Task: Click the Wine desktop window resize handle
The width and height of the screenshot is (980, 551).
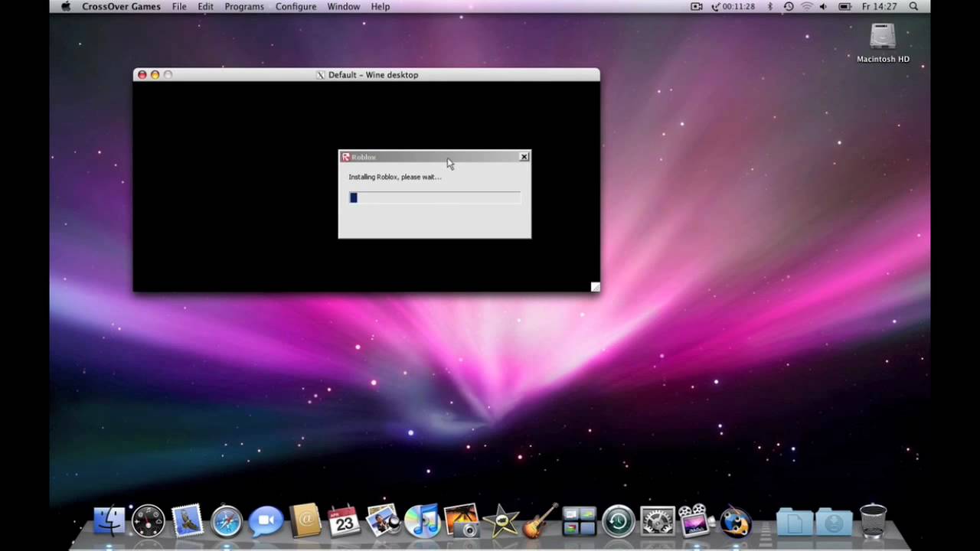Action: coord(595,287)
